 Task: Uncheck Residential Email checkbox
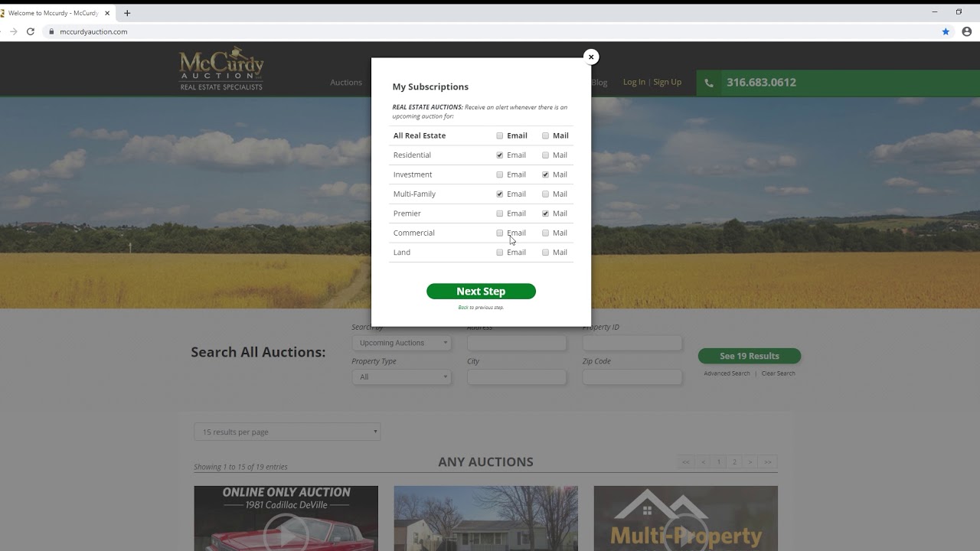click(500, 155)
